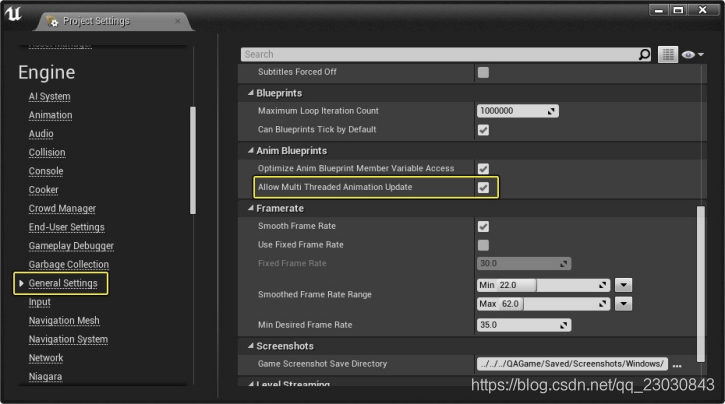Click the Smoothed Frame Rate Range label
The width and height of the screenshot is (725, 404).
pos(315,294)
